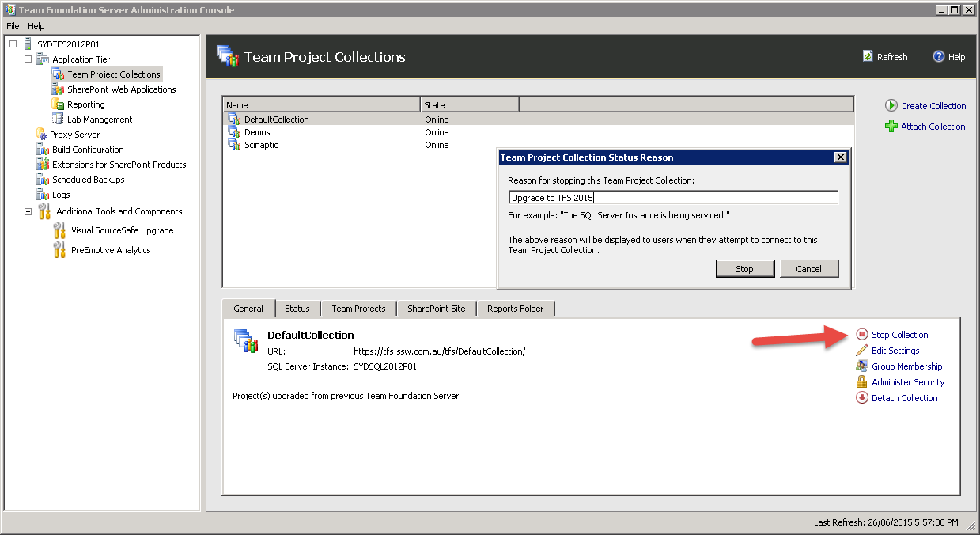Switch to the SharePoint Site tab
This screenshot has height=535, width=980.
click(x=436, y=309)
